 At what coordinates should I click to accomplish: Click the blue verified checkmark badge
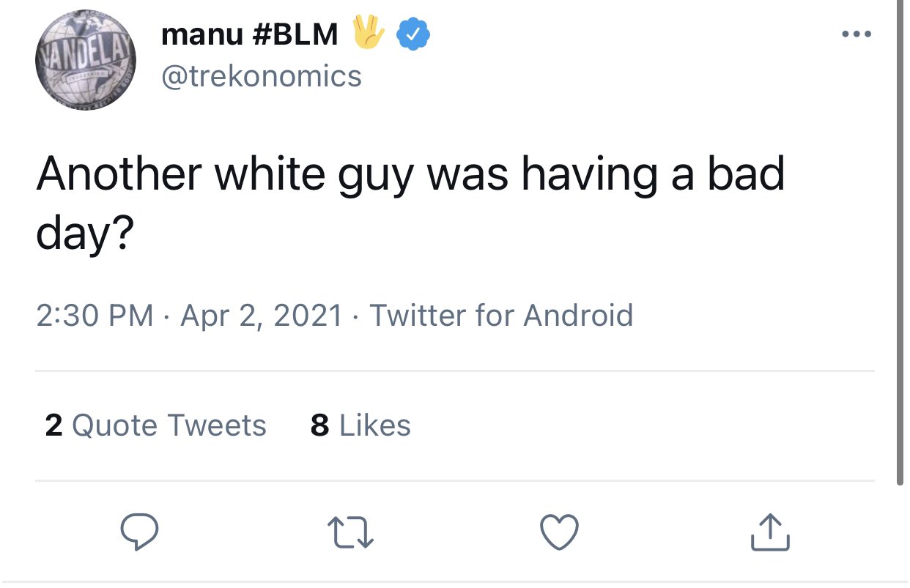[413, 34]
